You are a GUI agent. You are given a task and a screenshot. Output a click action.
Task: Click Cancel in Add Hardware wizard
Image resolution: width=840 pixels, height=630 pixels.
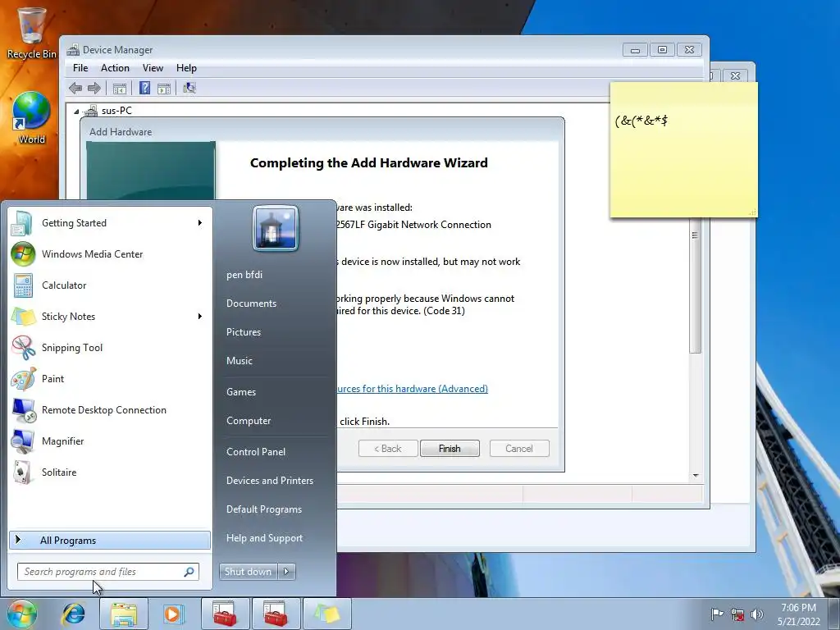519,449
